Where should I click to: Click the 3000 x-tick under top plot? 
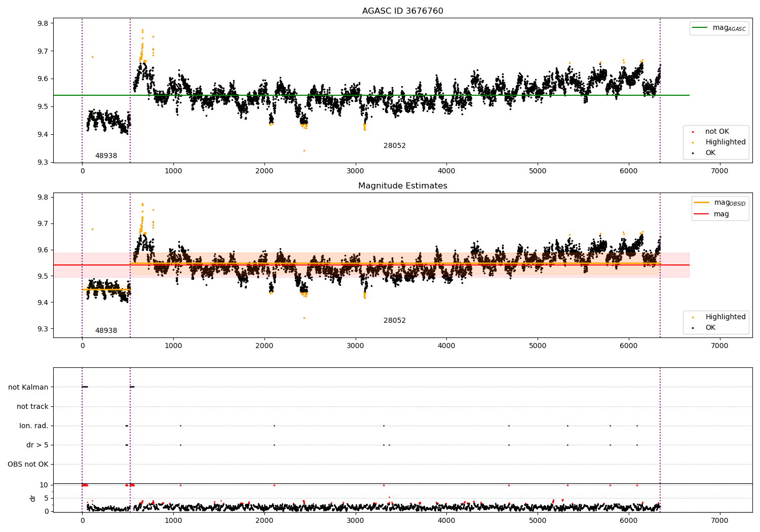tap(355, 171)
